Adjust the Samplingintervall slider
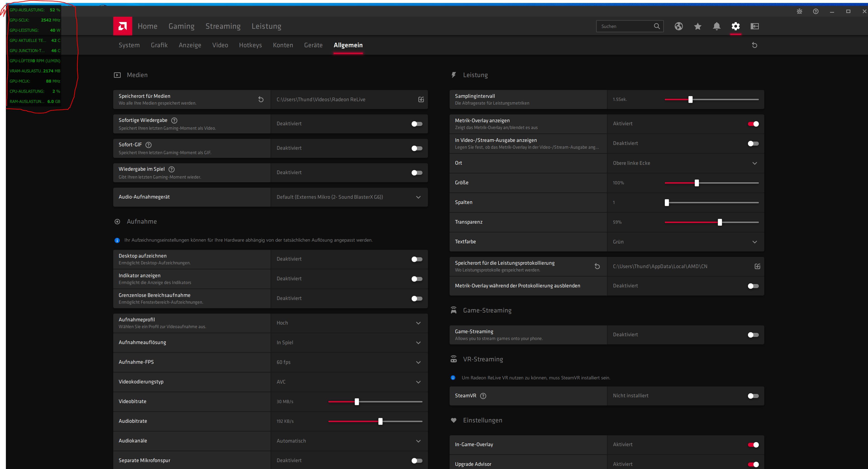 [x=690, y=99]
